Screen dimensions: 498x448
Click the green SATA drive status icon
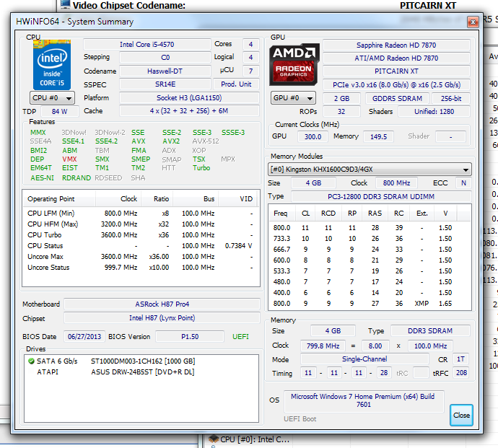click(x=31, y=361)
